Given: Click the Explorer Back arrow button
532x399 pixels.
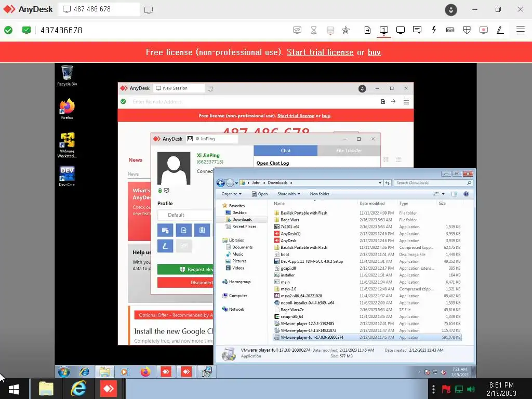Looking at the screenshot, I should pyautogui.click(x=220, y=183).
